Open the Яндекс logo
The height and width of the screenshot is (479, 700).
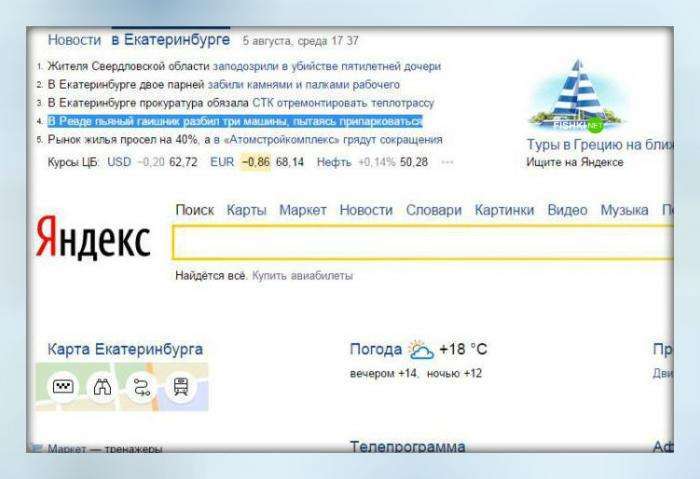coord(93,237)
